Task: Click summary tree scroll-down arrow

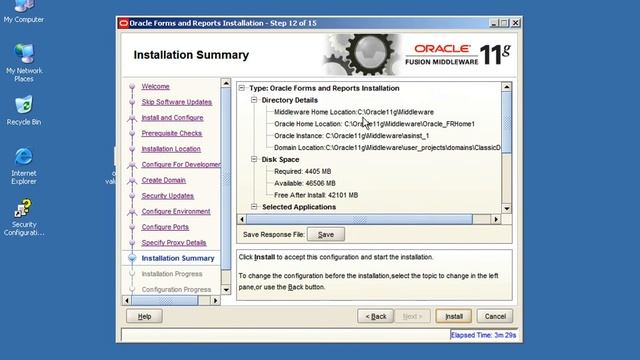Action: [x=507, y=209]
